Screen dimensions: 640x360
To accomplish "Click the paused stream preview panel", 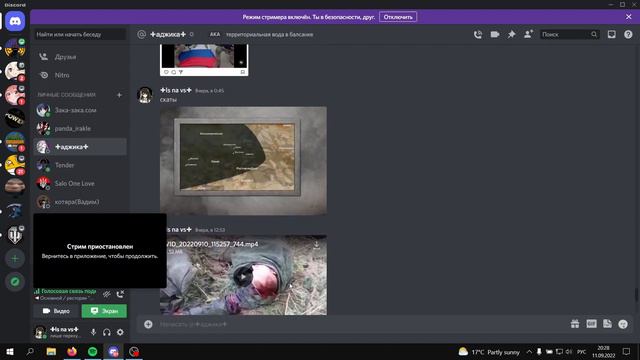I will [x=100, y=251].
